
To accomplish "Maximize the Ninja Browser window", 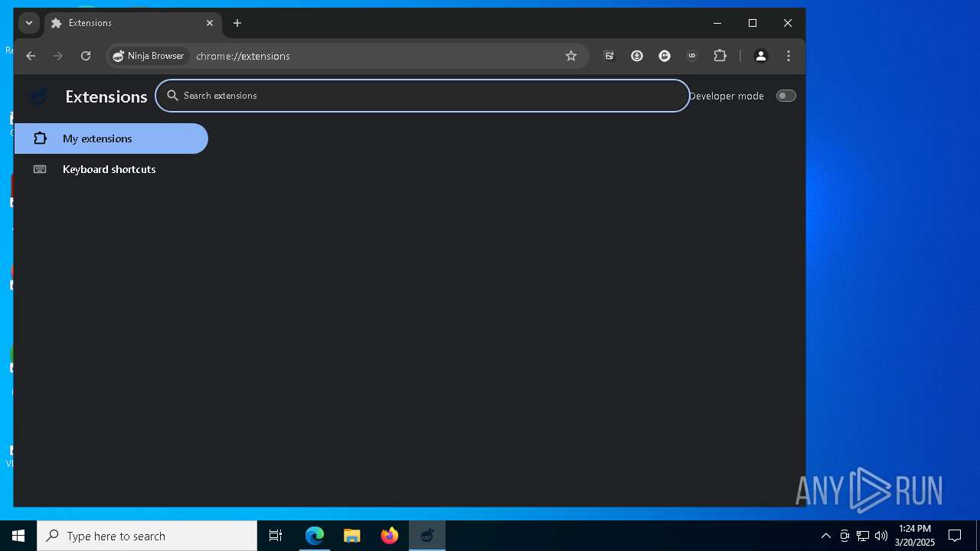I will coord(753,23).
